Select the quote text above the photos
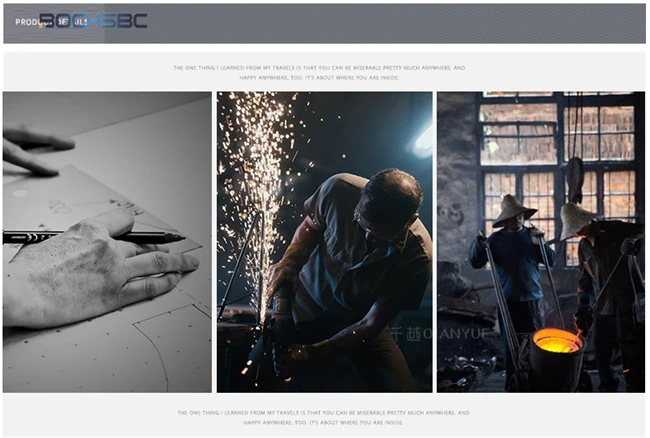 (x=319, y=73)
